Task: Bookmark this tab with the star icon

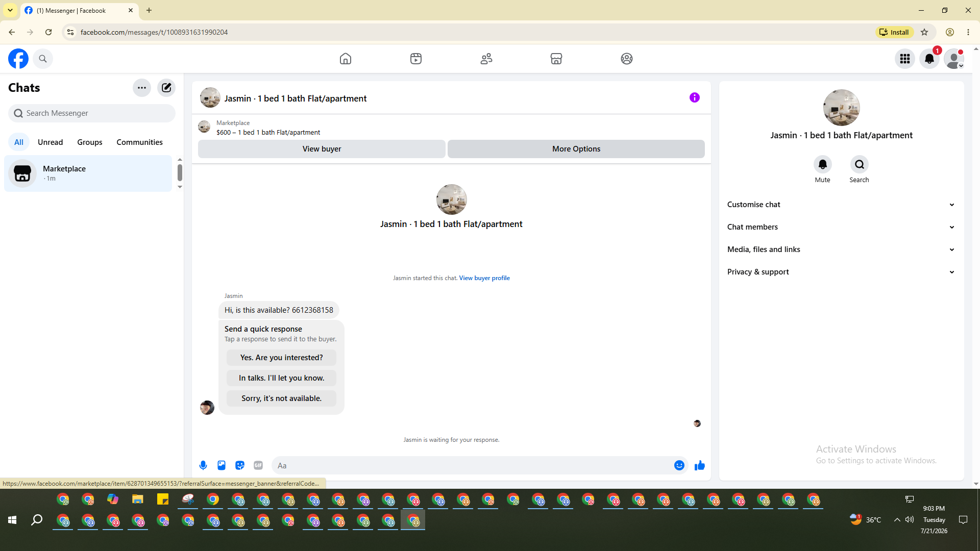Action: (x=924, y=32)
